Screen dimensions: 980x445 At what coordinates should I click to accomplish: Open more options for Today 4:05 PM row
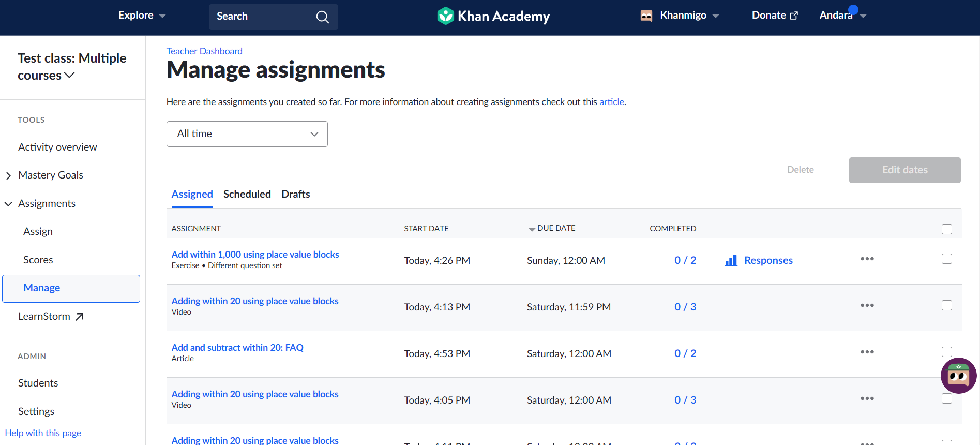867,398
